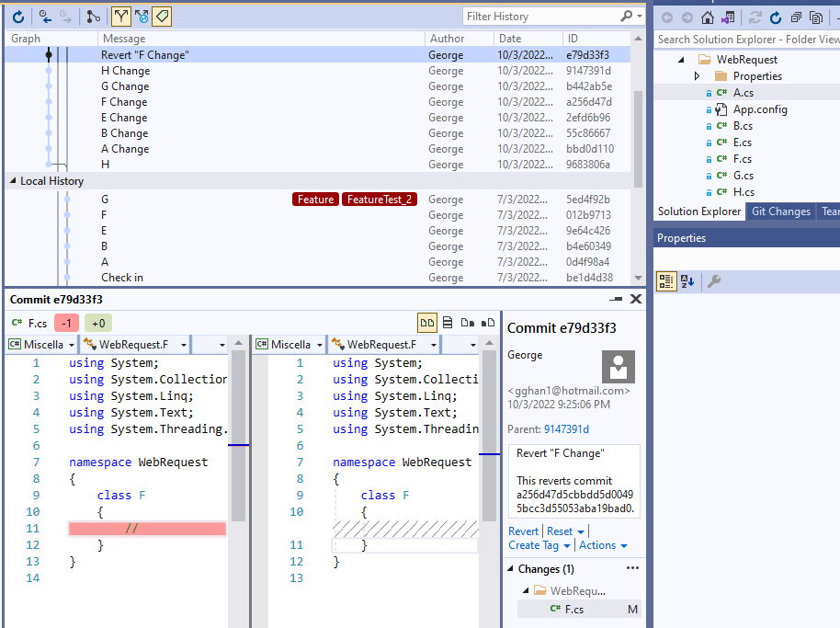Viewport: 840px width, 628px height.
Task: Click the Home icon in Solution Explorer
Action: 707,17
